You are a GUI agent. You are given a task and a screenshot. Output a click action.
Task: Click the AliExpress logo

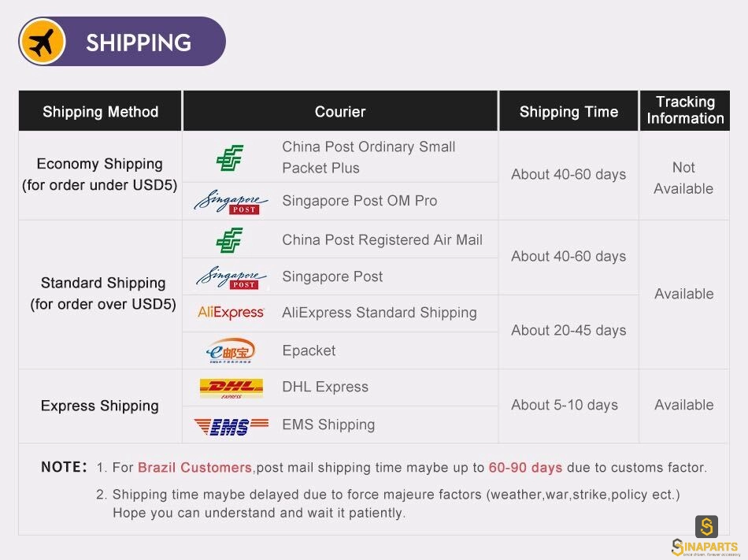tap(231, 313)
